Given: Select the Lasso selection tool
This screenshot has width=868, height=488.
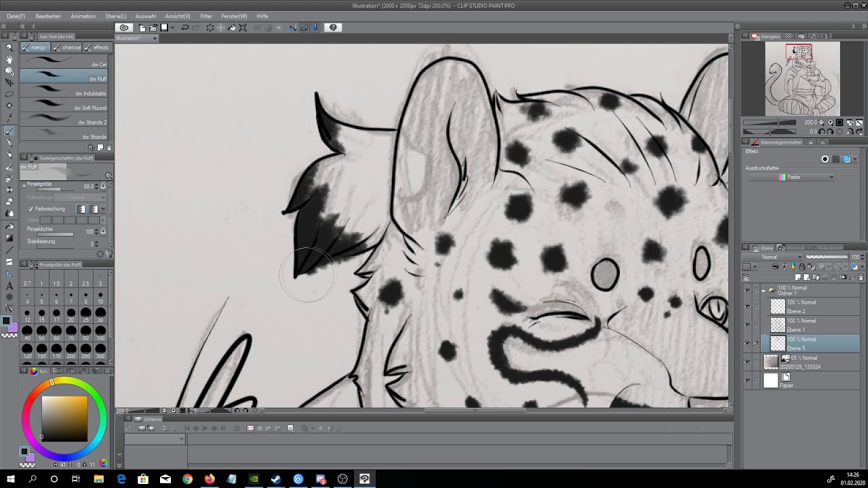Looking at the screenshot, I should [x=9, y=94].
